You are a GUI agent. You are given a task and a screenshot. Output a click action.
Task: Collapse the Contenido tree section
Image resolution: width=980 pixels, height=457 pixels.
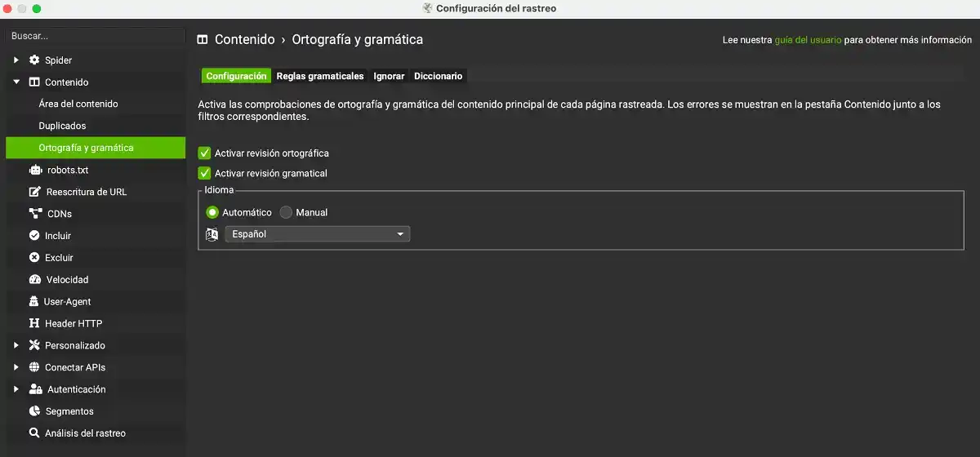click(16, 82)
